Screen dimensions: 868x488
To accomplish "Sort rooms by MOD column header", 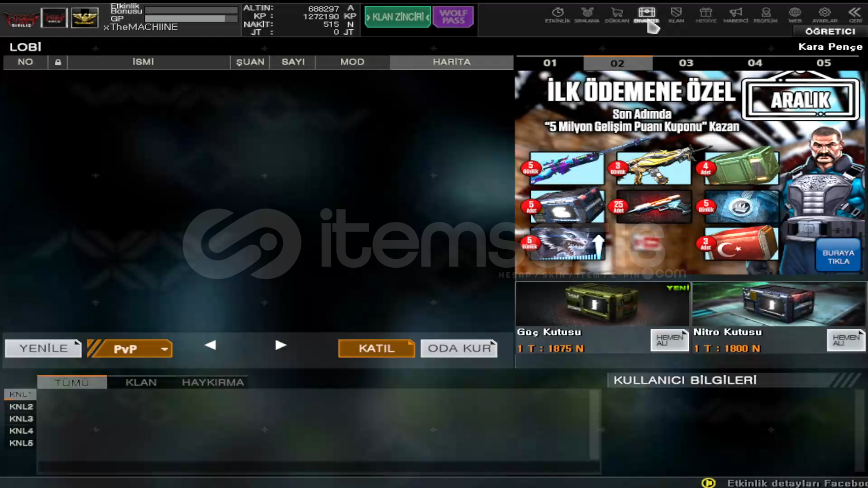I will point(353,62).
